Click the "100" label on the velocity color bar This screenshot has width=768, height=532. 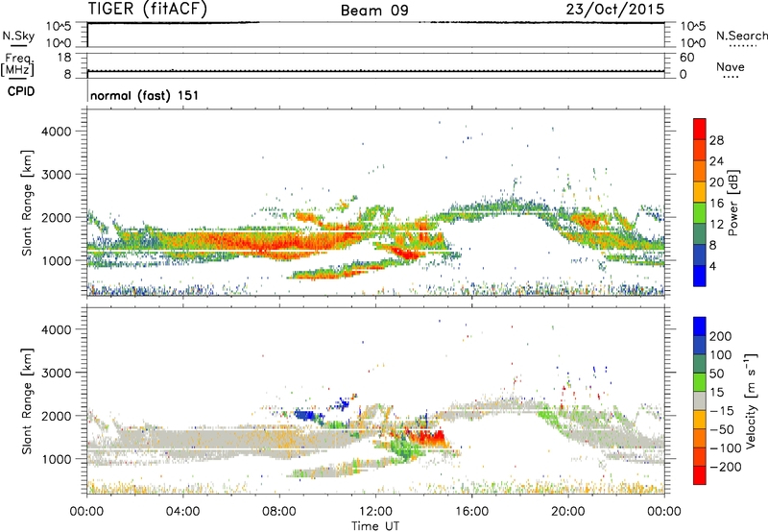[x=721, y=355]
